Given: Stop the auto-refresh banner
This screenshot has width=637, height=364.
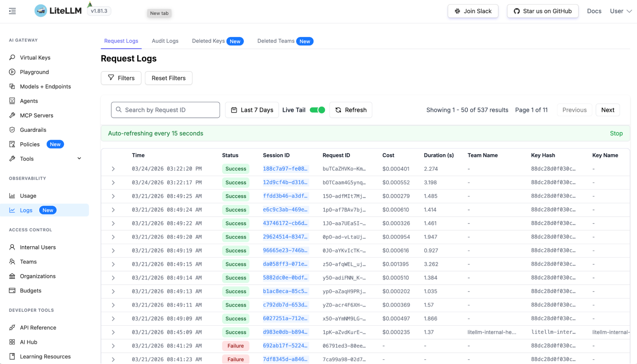Looking at the screenshot, I should pos(616,133).
